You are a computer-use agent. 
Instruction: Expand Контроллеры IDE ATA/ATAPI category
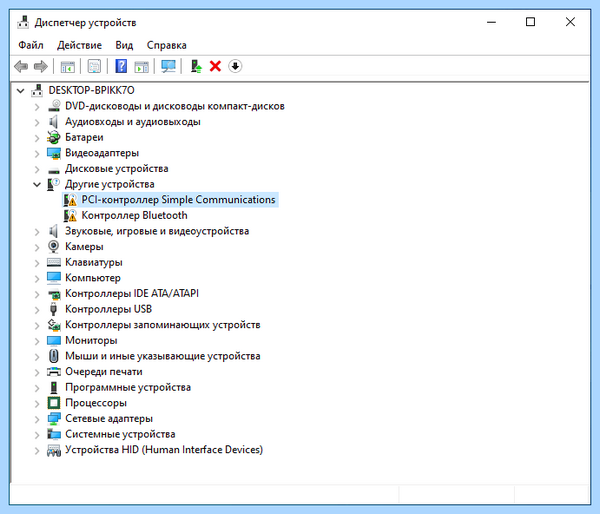pos(37,294)
